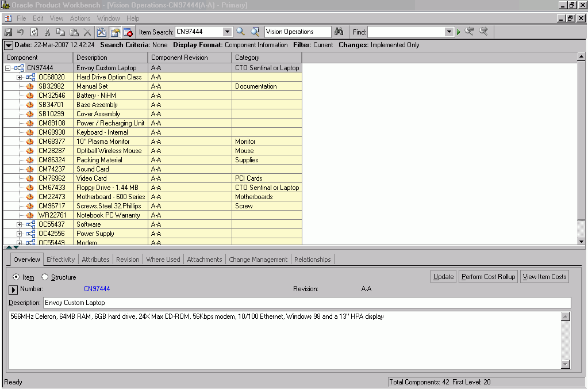Select the Structure radio button
Image resolution: width=588 pixels, height=389 pixels.
[x=45, y=277]
